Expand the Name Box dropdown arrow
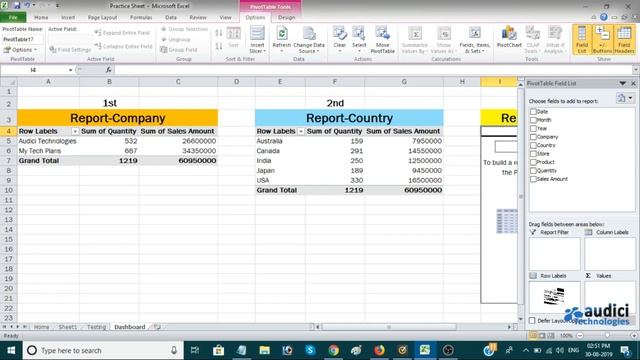The image size is (640, 360). 70,70
